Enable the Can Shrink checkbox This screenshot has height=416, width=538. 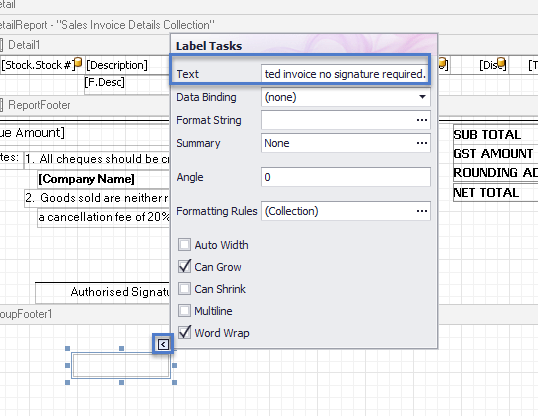184,289
